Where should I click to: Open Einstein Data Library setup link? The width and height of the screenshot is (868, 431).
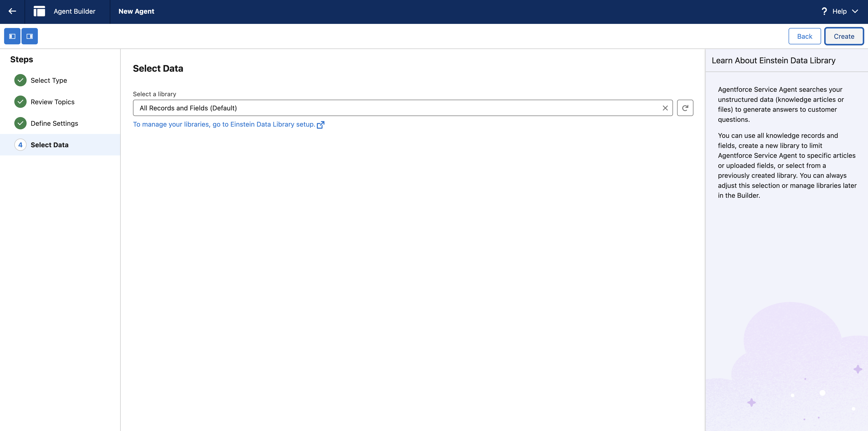click(224, 124)
